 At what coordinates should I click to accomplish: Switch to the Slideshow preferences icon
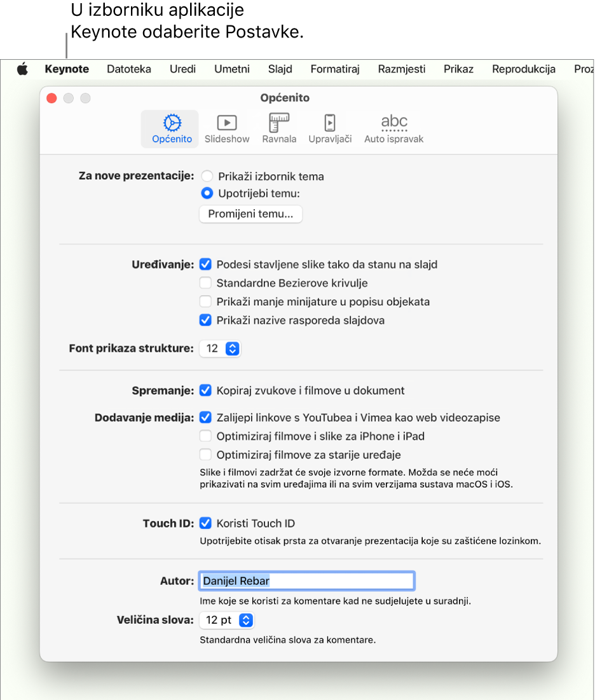tap(227, 128)
